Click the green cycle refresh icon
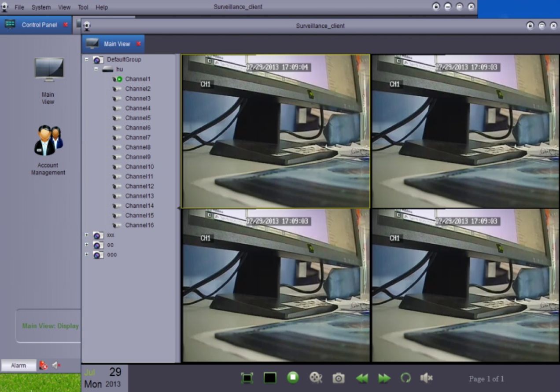This screenshot has width=560, height=392. tap(405, 378)
